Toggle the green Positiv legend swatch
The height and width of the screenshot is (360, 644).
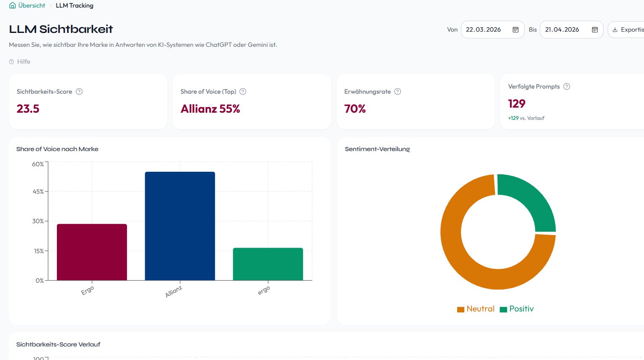coord(503,309)
